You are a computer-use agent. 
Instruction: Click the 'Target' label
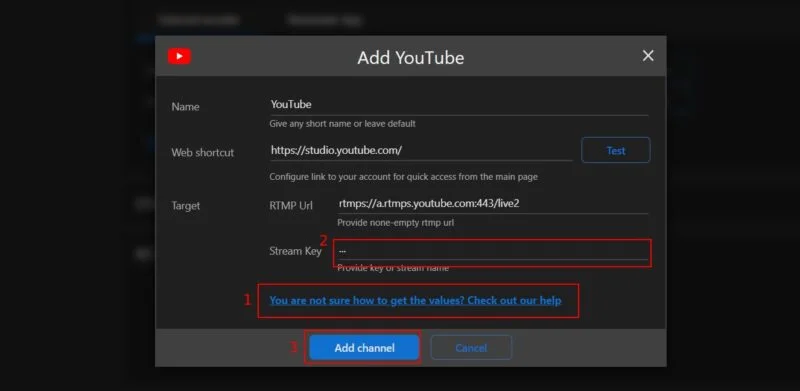(186, 206)
